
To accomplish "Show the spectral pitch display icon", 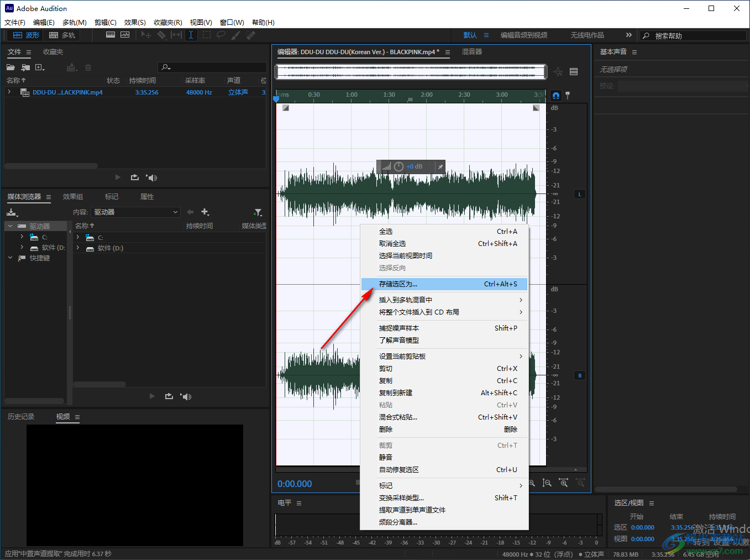I will point(125,35).
